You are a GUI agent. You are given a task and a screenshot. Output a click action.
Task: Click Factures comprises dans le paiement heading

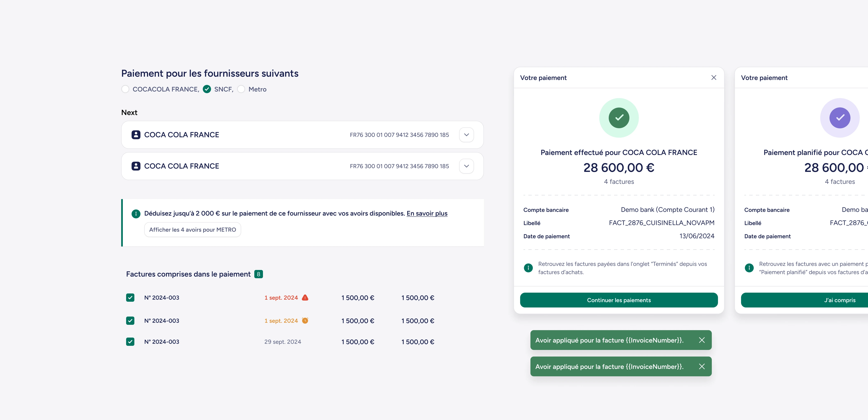[x=188, y=274]
